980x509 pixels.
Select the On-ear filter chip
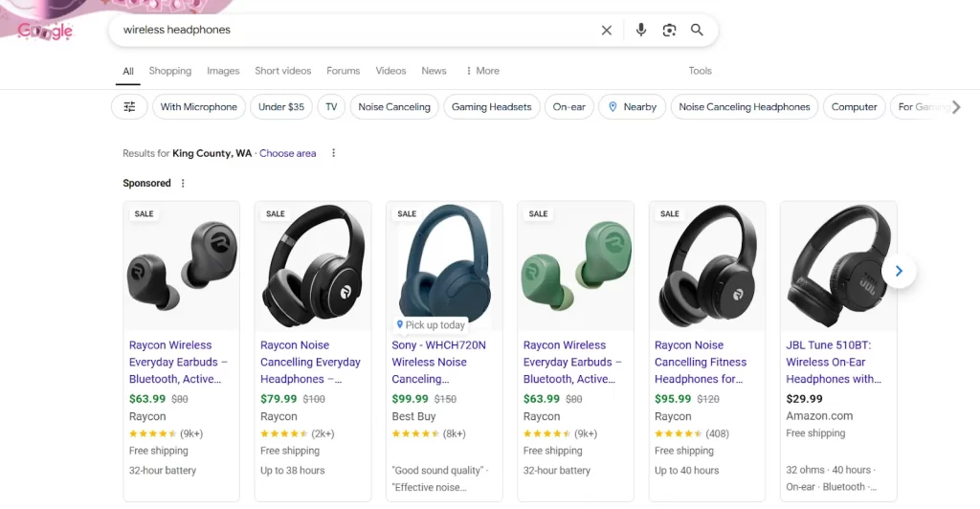(x=568, y=107)
